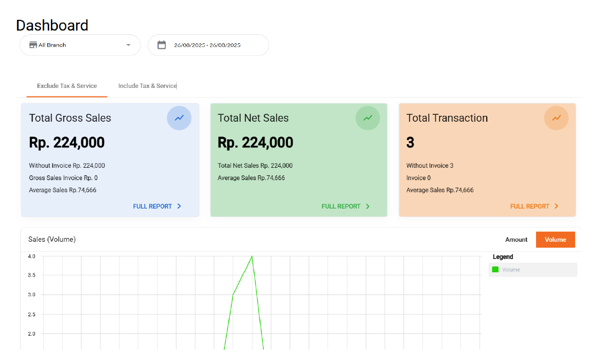Toggle the Volume series label in Legend
This screenshot has width=595, height=364.
click(x=511, y=270)
